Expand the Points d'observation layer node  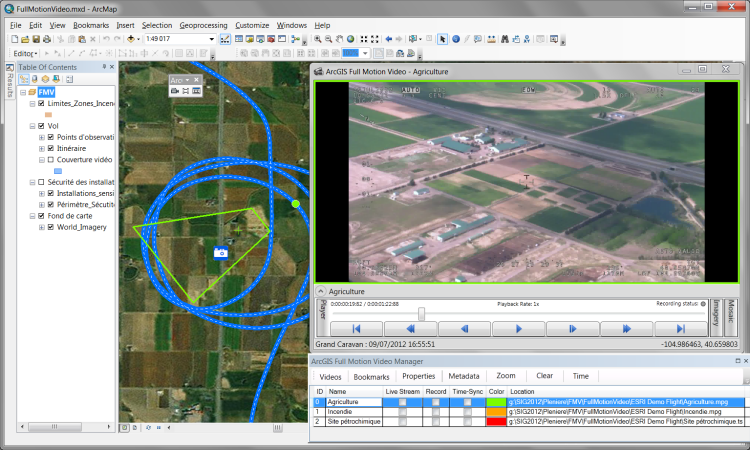[x=41, y=137]
